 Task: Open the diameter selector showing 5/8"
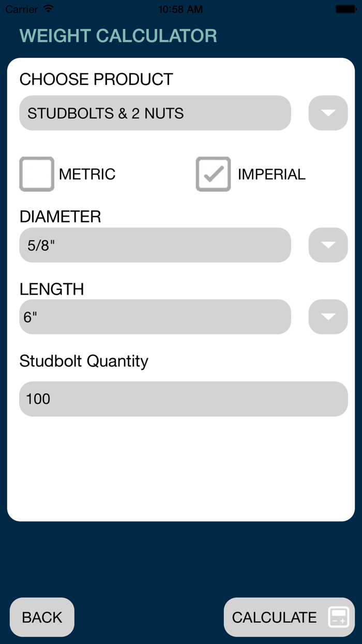coord(155,245)
